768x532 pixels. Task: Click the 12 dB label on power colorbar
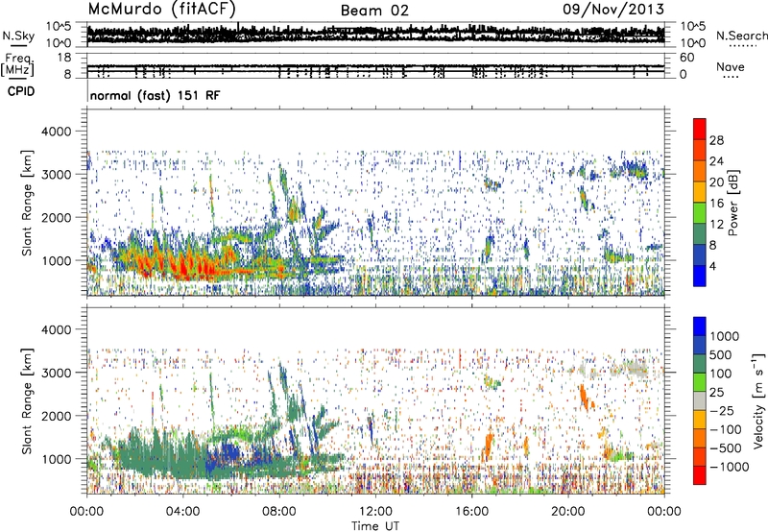(716, 225)
